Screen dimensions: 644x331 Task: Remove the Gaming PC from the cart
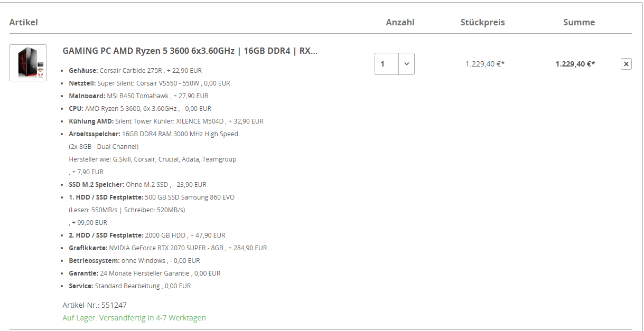coord(626,64)
